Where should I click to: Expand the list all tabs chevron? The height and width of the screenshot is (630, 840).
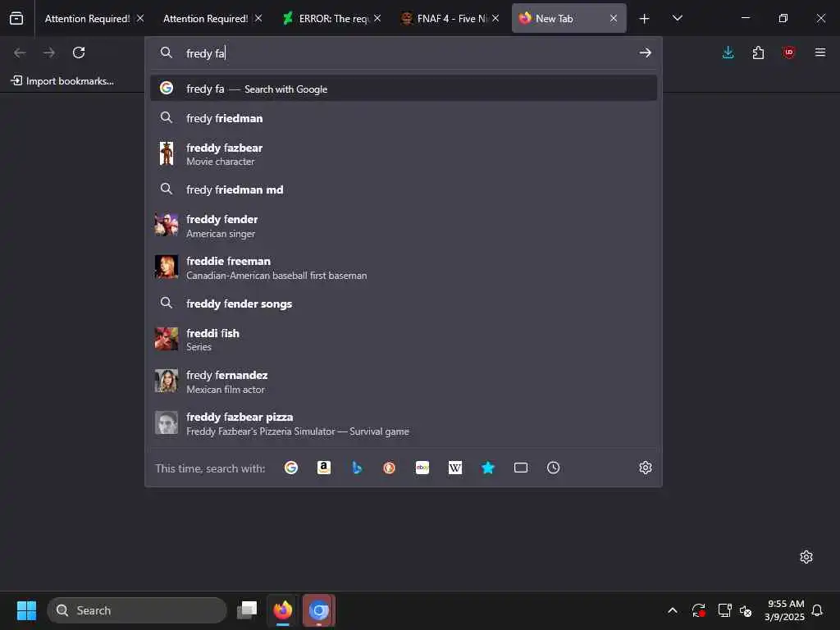tap(677, 18)
